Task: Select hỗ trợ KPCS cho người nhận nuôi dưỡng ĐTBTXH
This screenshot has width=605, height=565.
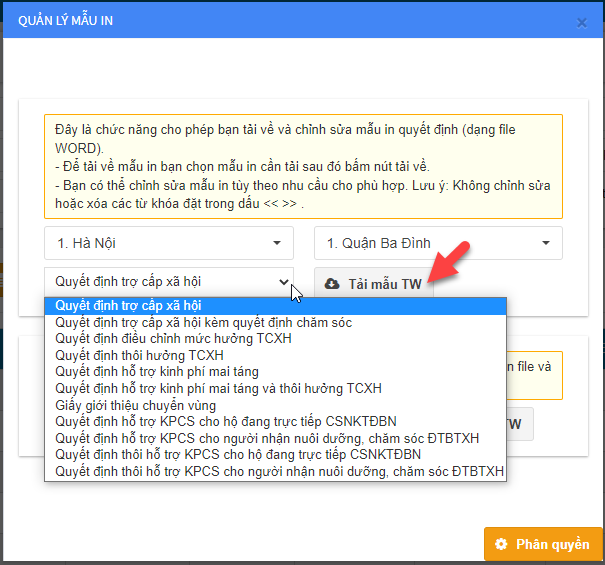Action: click(267, 438)
